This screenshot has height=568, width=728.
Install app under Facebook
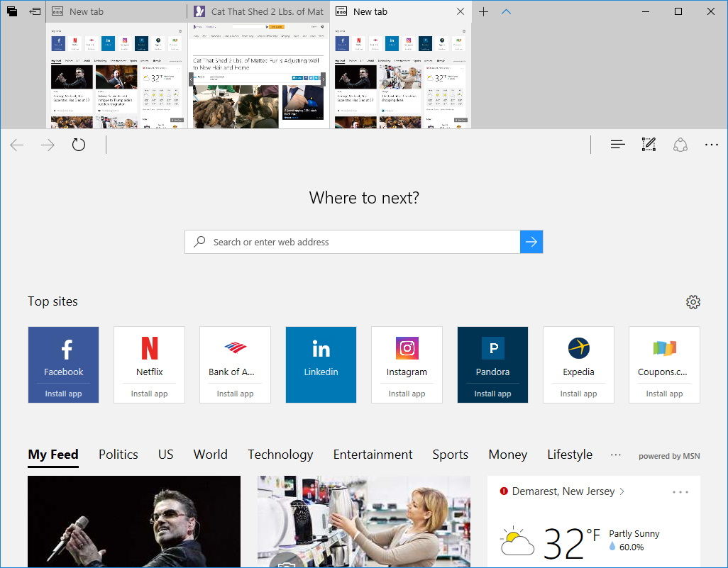coord(63,394)
